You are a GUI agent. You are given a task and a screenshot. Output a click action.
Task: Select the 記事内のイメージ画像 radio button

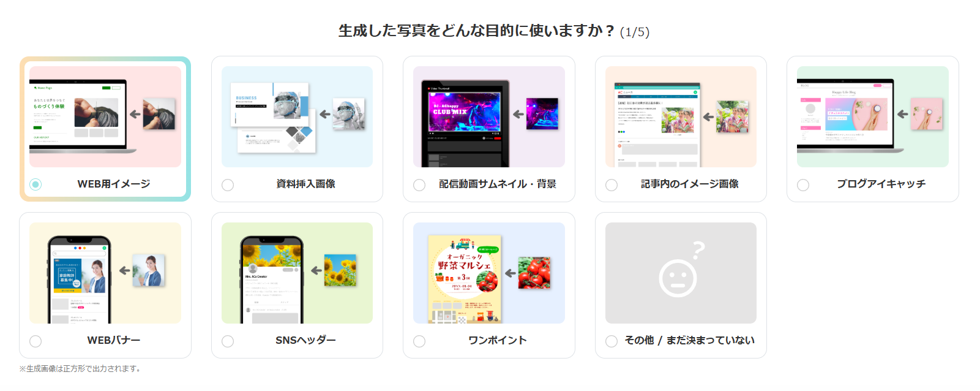tap(612, 185)
